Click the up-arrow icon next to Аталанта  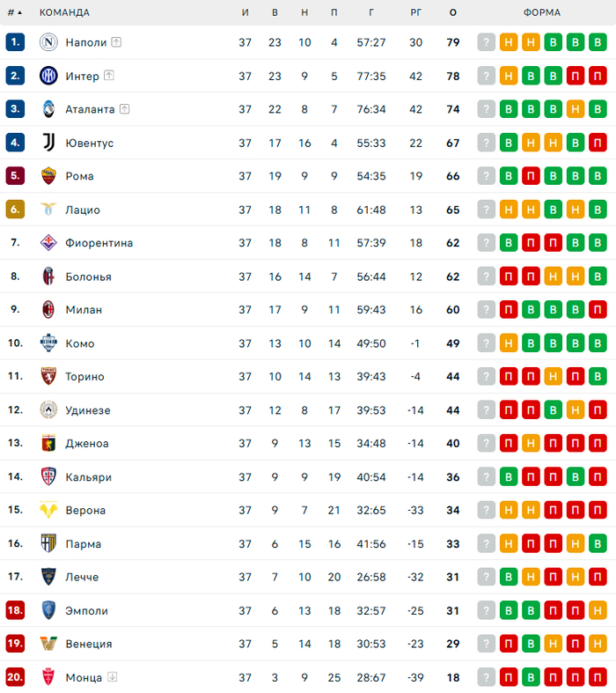click(125, 109)
